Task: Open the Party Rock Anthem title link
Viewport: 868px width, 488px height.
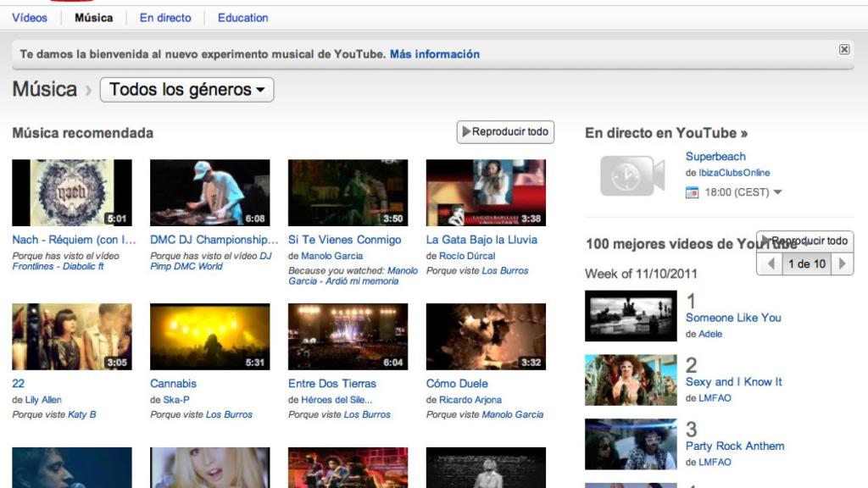Action: tap(734, 446)
